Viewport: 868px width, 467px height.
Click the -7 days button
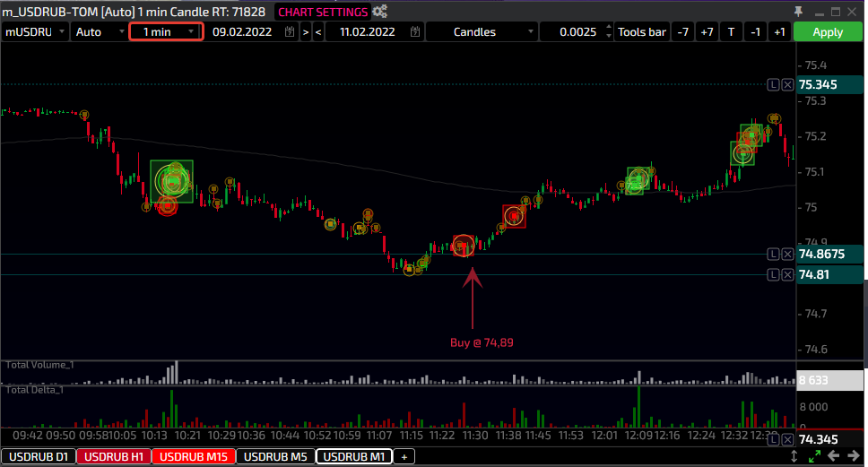coord(683,32)
